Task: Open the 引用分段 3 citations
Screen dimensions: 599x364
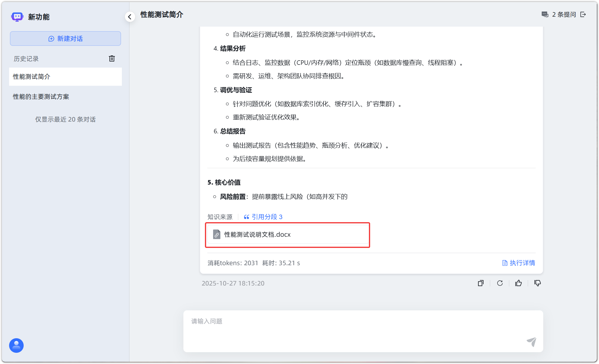Action: 267,217
